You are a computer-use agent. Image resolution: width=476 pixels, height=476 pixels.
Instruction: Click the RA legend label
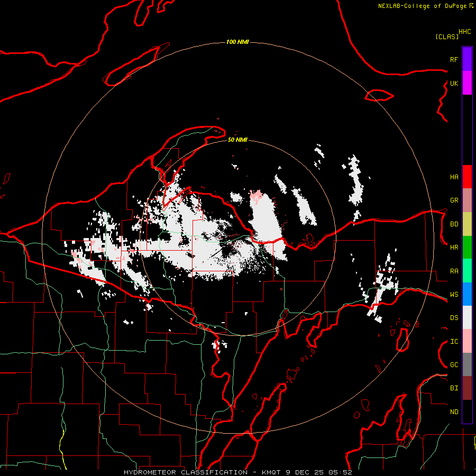click(454, 271)
